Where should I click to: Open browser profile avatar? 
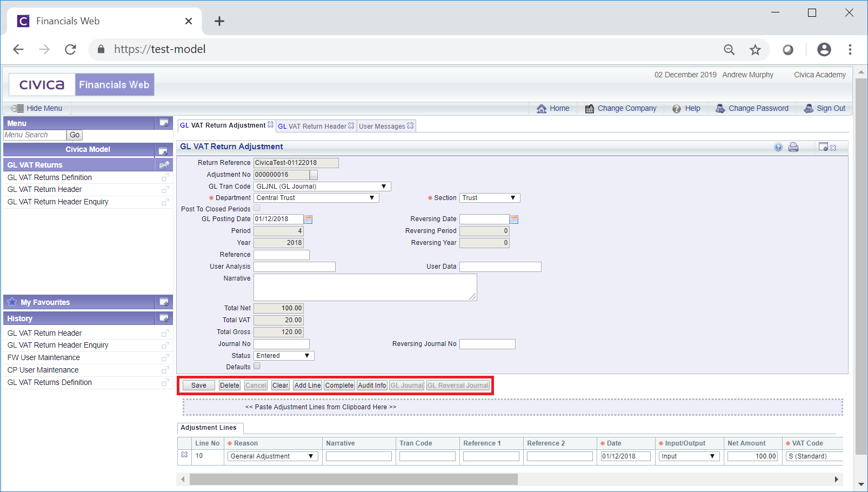click(824, 50)
